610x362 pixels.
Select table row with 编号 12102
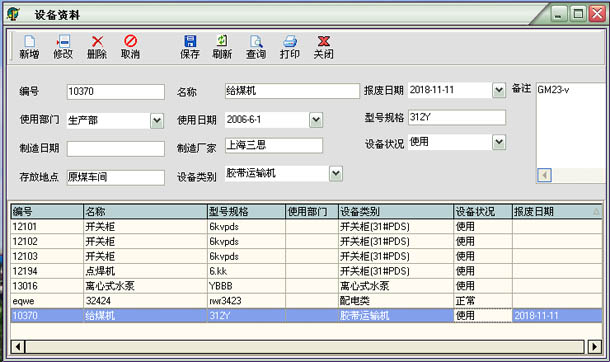[307, 241]
